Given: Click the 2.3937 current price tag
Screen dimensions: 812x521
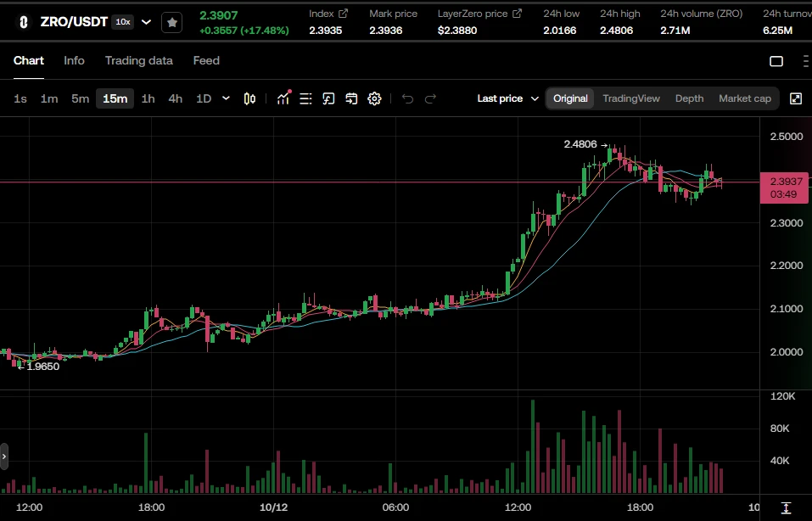Looking at the screenshot, I should tap(784, 188).
